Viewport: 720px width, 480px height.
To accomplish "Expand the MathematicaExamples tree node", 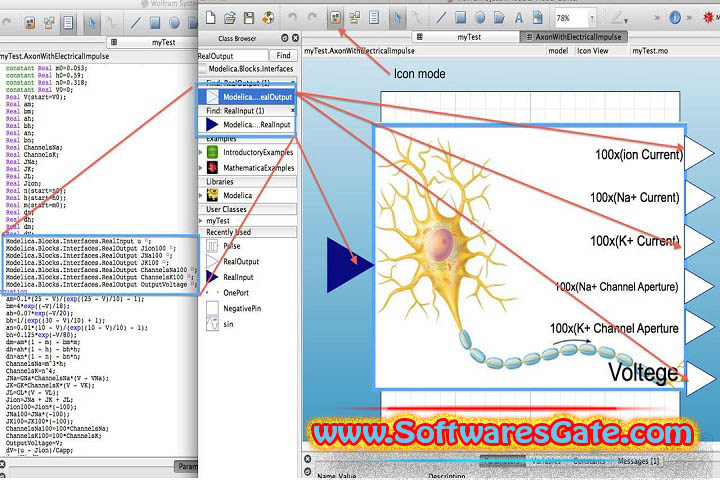I will (x=201, y=168).
